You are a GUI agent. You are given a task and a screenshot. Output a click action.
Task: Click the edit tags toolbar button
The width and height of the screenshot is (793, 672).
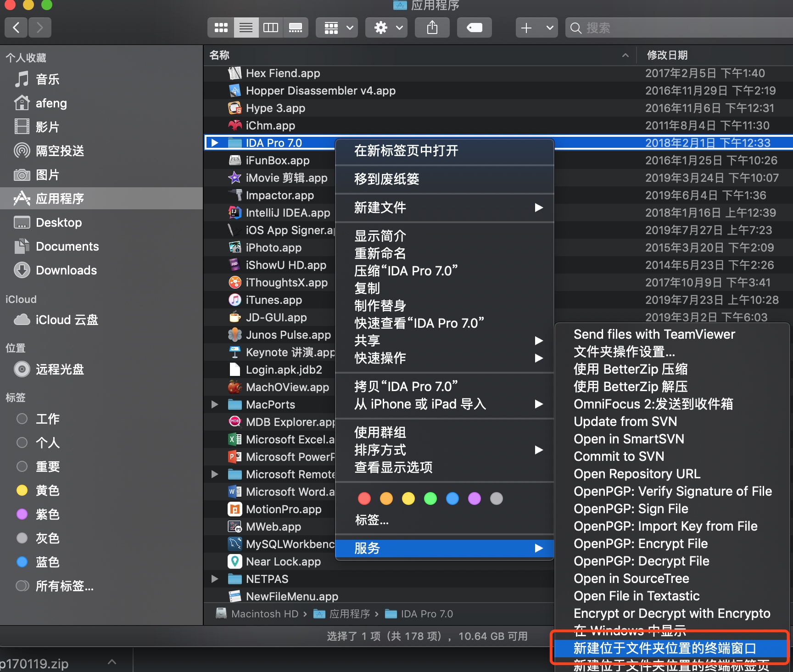(x=474, y=28)
